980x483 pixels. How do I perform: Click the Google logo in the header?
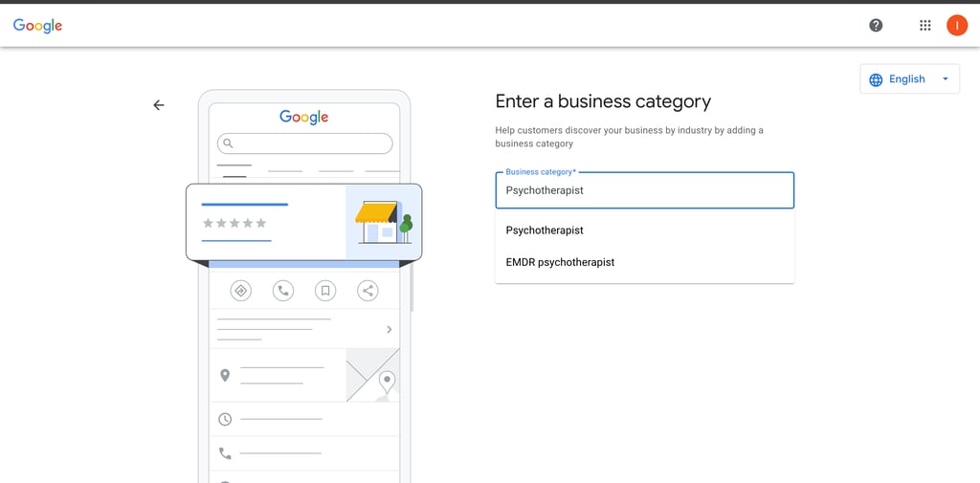pos(37,26)
